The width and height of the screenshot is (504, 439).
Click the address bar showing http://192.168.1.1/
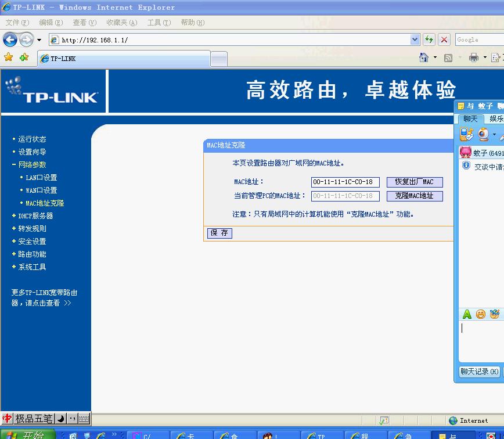point(230,40)
